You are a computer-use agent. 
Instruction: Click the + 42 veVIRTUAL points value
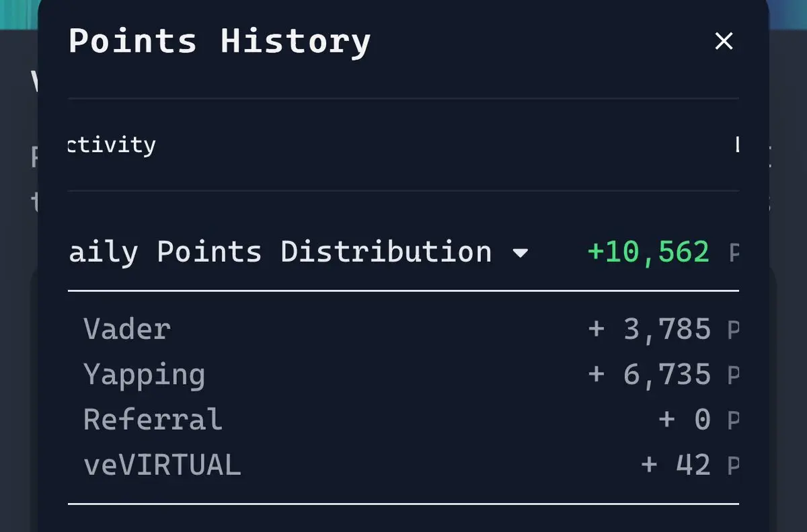tap(676, 465)
